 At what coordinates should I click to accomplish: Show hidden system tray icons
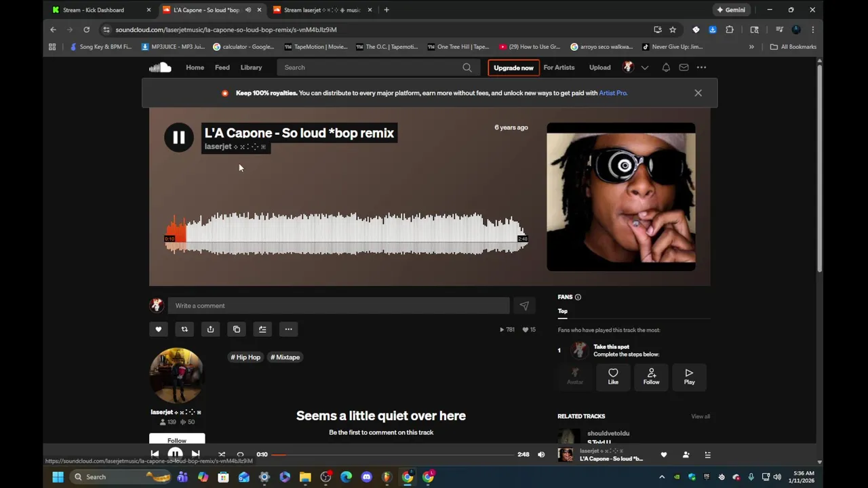[x=662, y=477]
